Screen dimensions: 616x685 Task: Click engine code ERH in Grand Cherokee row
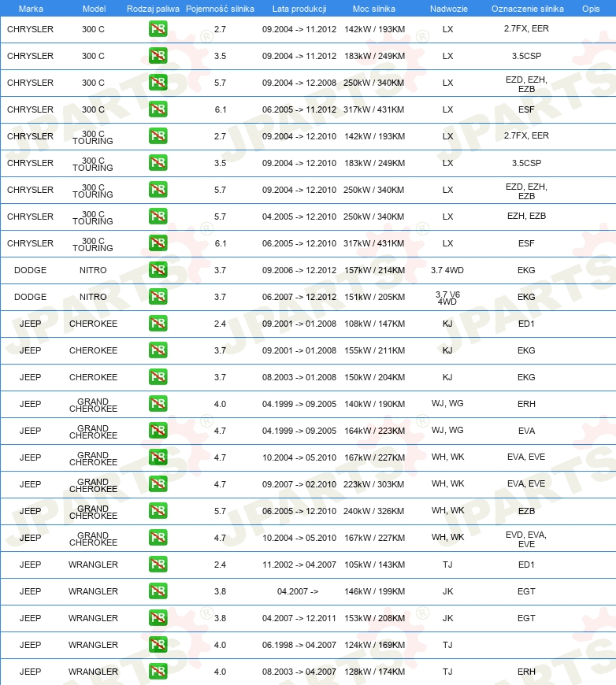[x=526, y=404]
